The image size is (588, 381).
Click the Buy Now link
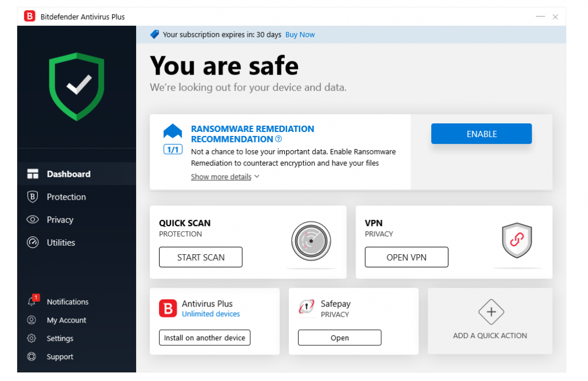click(x=300, y=34)
